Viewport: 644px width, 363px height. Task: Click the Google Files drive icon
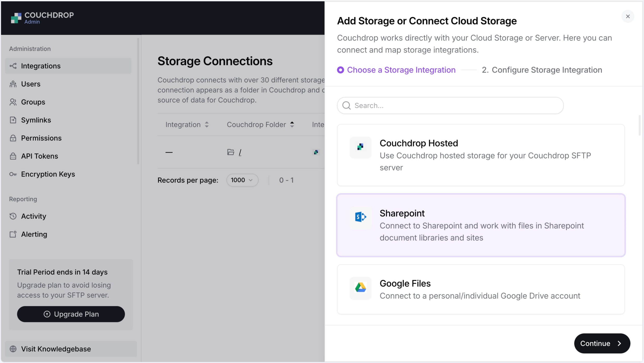[x=360, y=287]
